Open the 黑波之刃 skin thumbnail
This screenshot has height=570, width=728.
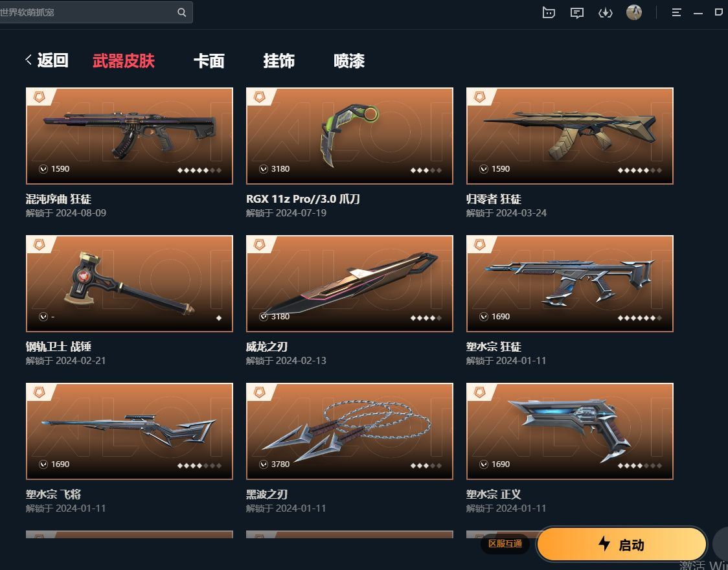pos(350,431)
